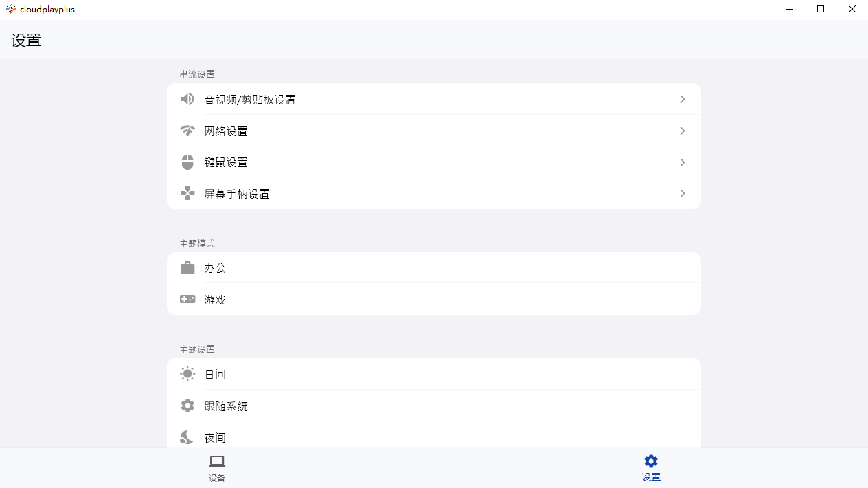Image resolution: width=868 pixels, height=488 pixels.
Task: Switch to the 设置 tab
Action: pyautogui.click(x=650, y=468)
